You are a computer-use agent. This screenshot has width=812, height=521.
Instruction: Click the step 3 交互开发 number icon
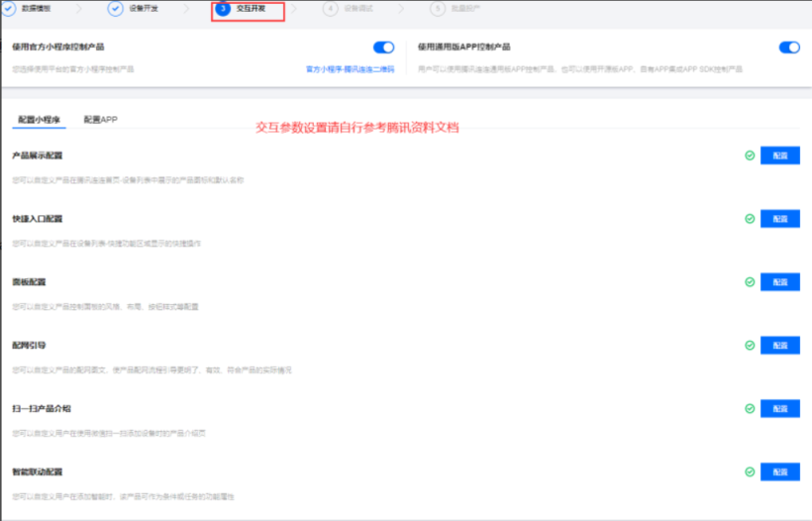coord(223,9)
